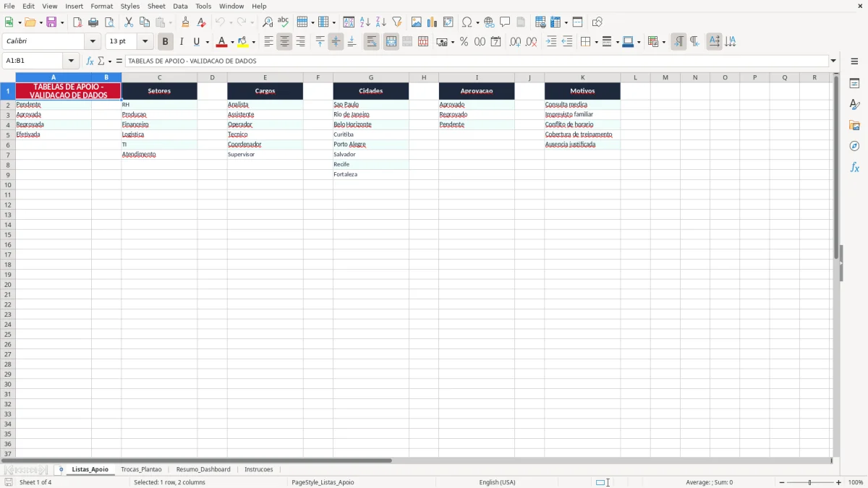
Task: Open the Font Name dropdown arrow
Action: pyautogui.click(x=93, y=42)
